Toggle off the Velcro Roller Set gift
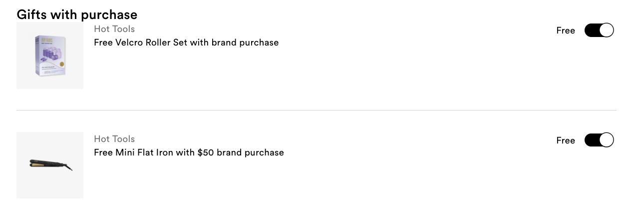 [x=599, y=30]
